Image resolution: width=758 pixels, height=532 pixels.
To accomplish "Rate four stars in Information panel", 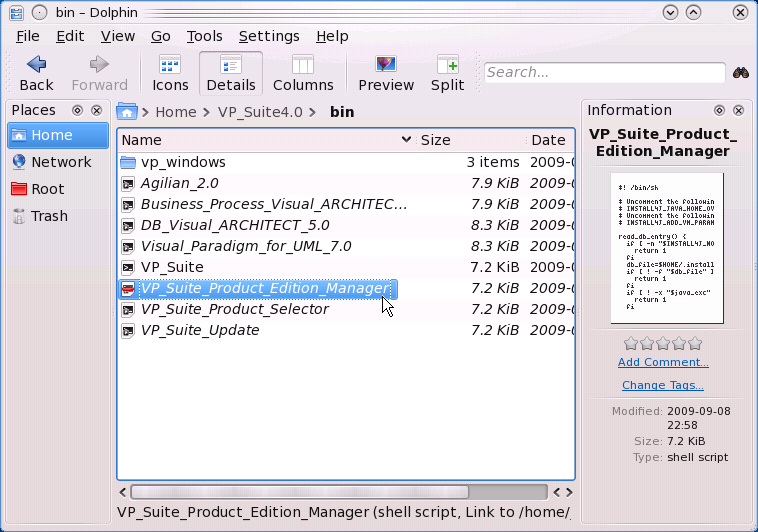I will pyautogui.click(x=679, y=343).
